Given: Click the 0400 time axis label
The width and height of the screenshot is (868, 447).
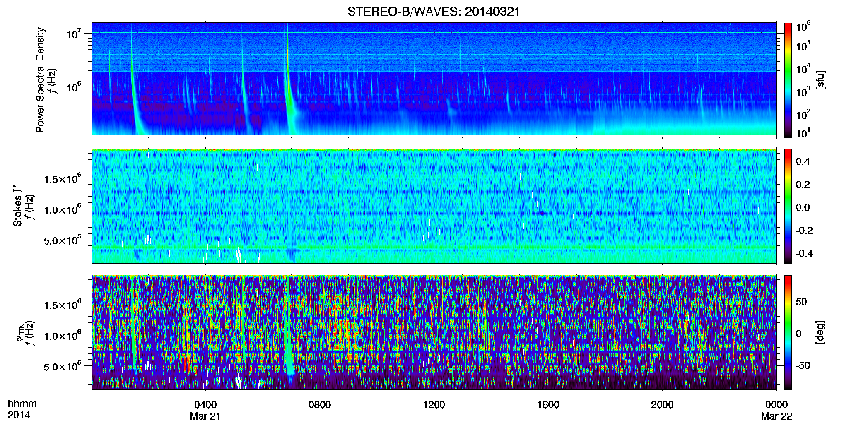Looking at the screenshot, I should click(205, 404).
